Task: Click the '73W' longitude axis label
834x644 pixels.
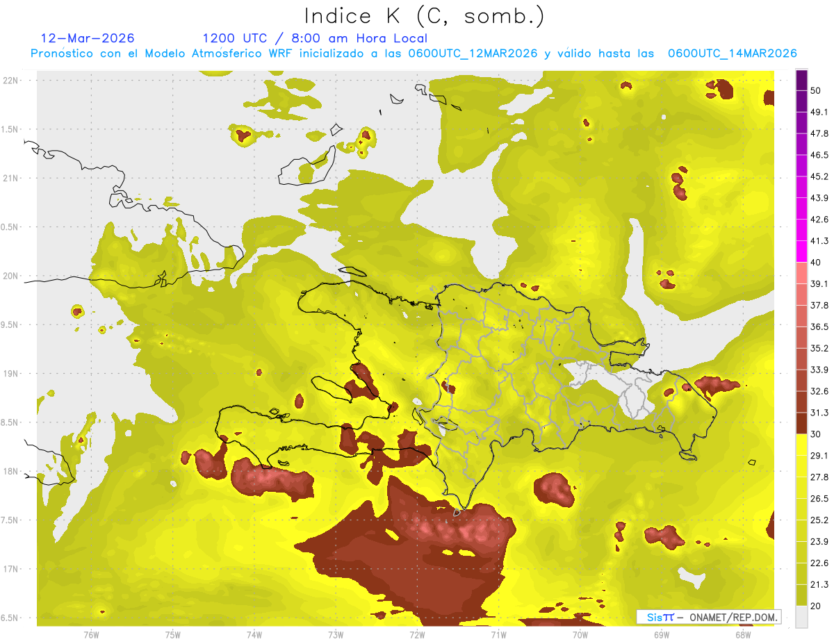Action: pyautogui.click(x=336, y=634)
